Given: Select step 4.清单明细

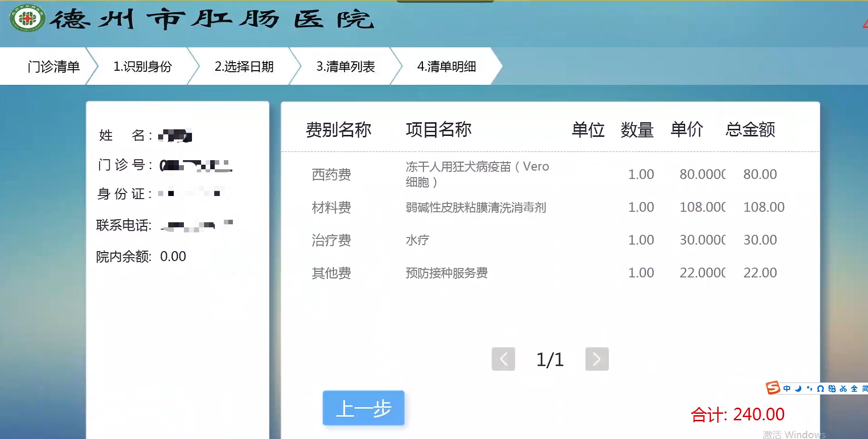Looking at the screenshot, I should click(447, 67).
